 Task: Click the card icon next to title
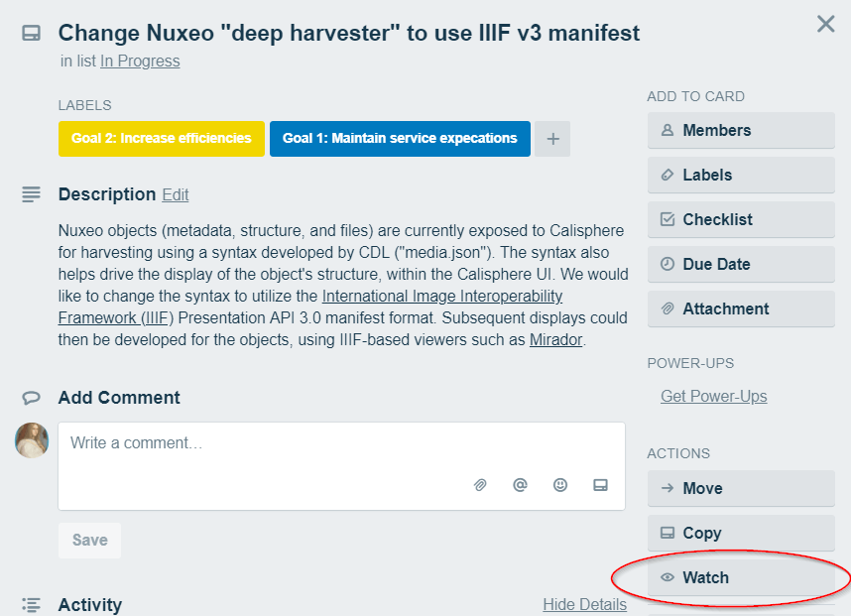point(31,33)
